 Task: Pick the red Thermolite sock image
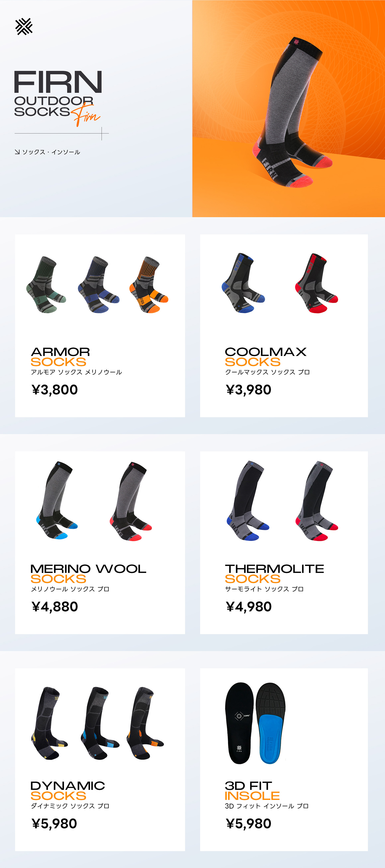(x=316, y=501)
